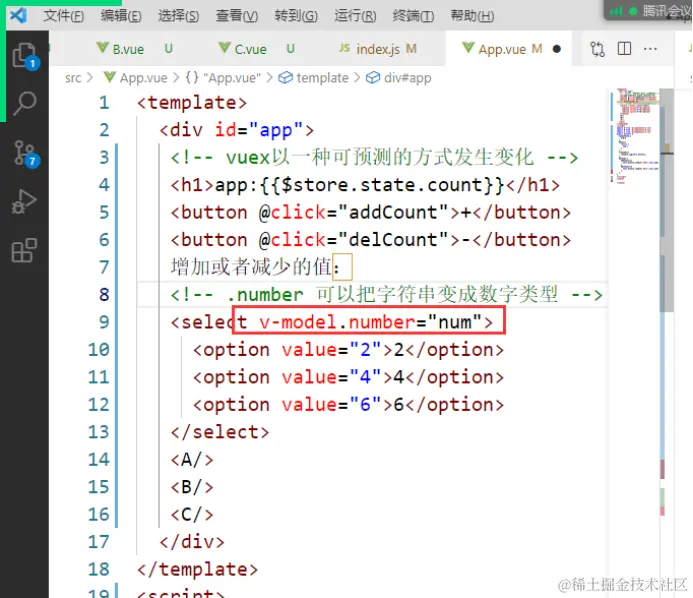Click the unsaved dot on App.vue tab
The height and width of the screenshot is (598, 693).
point(557,49)
